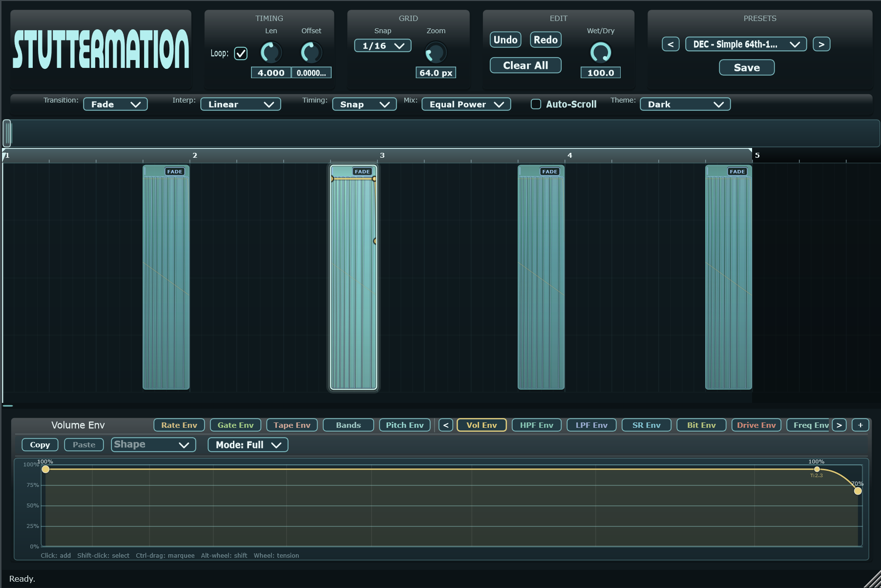Click the Wet/Dry knob
The image size is (881, 588).
click(x=601, y=52)
